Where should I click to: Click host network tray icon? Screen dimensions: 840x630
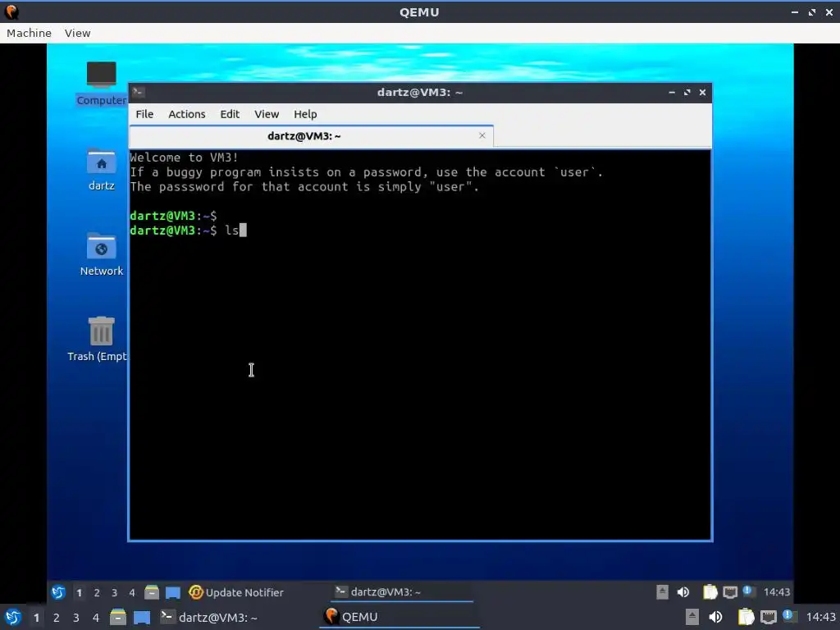point(768,617)
